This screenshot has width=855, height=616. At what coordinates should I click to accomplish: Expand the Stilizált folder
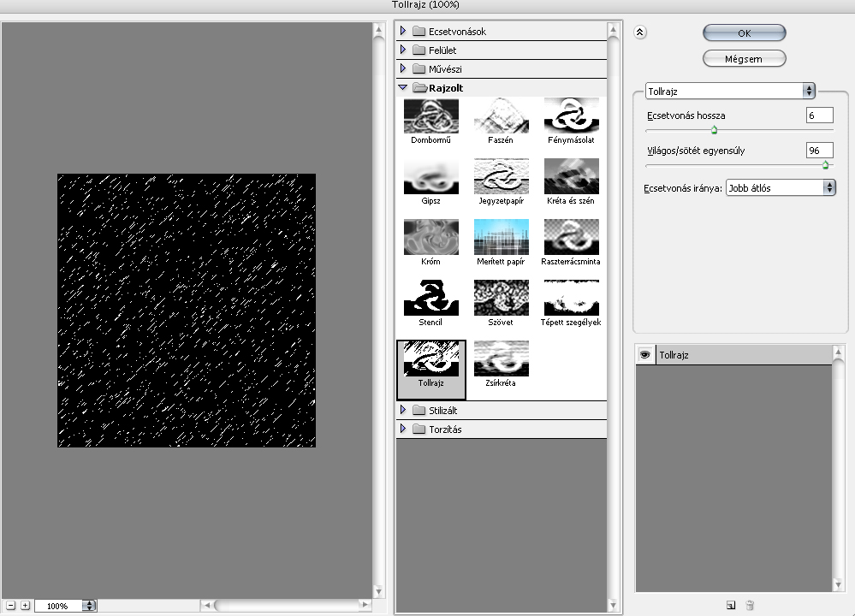(x=403, y=410)
